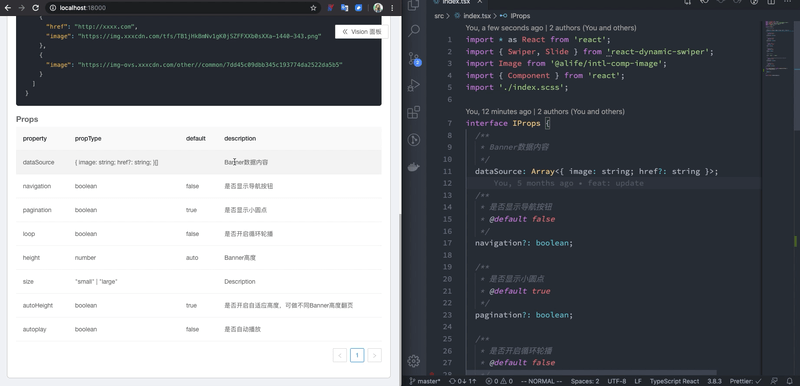Open the Run and Debug view

(414, 85)
